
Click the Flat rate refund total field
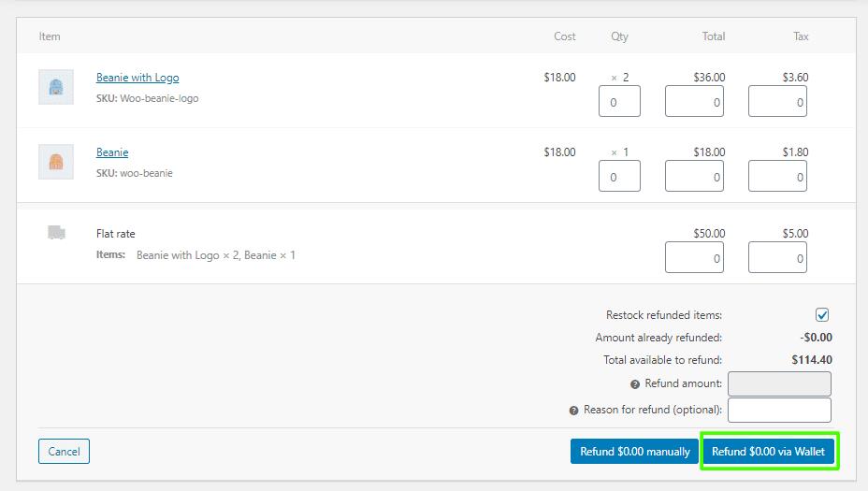(694, 257)
